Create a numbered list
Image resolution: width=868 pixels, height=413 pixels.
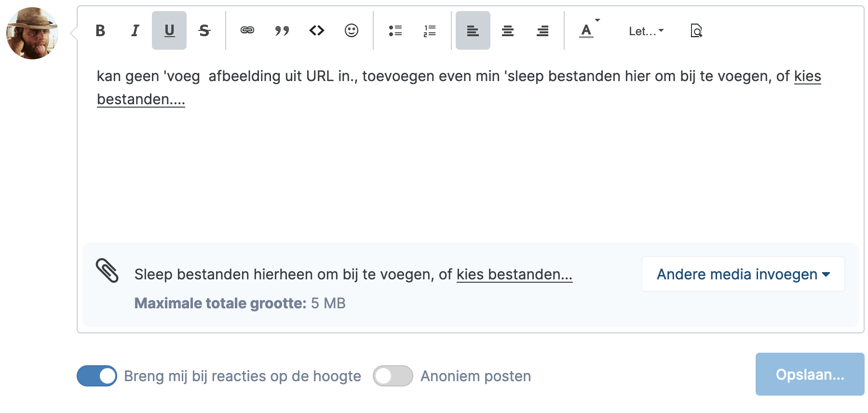430,30
